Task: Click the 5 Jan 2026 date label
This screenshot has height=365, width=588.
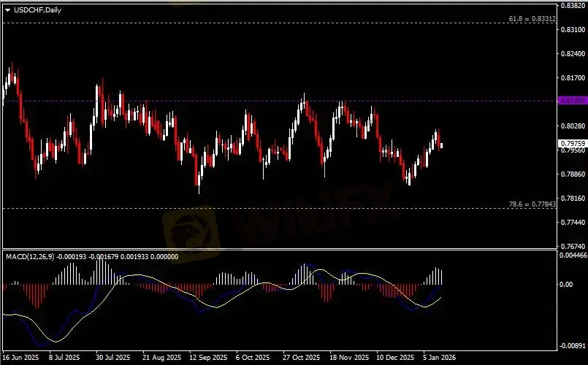Action: (x=440, y=358)
